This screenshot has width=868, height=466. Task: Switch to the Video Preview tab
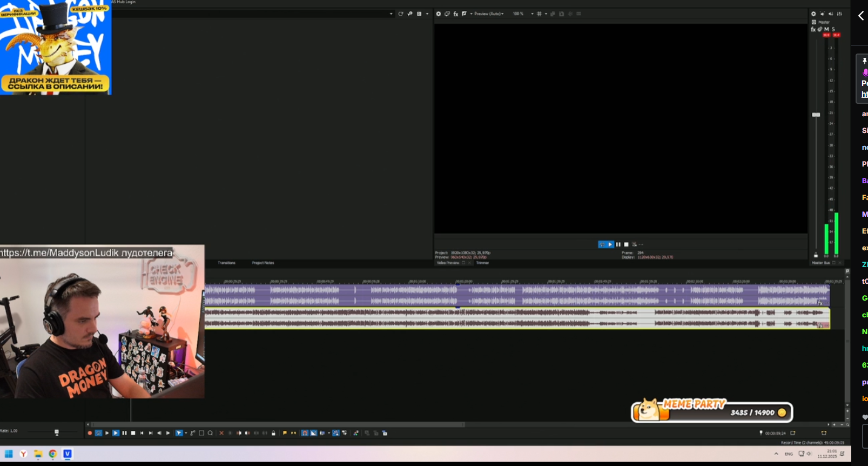click(448, 263)
